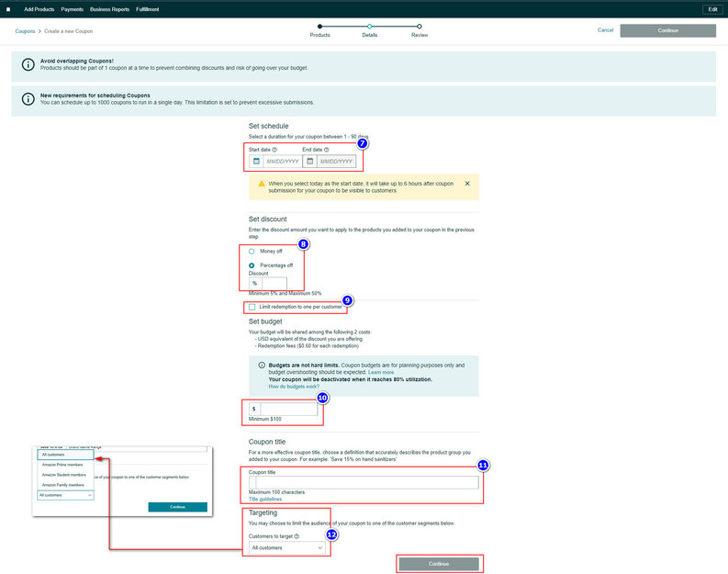Image resolution: width=728 pixels, height=574 pixels.
Task: Choose 'Amazon Student members' in the inset list
Action: [x=64, y=475]
